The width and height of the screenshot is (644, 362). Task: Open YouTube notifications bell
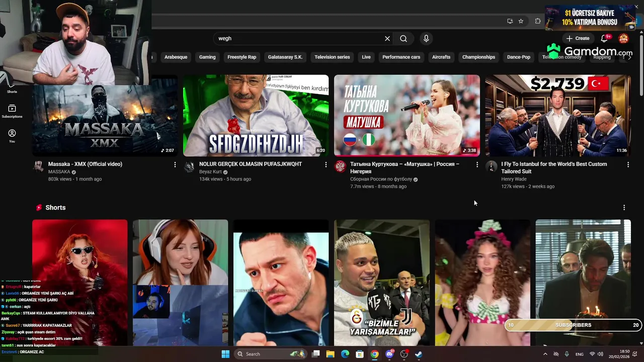(x=604, y=39)
